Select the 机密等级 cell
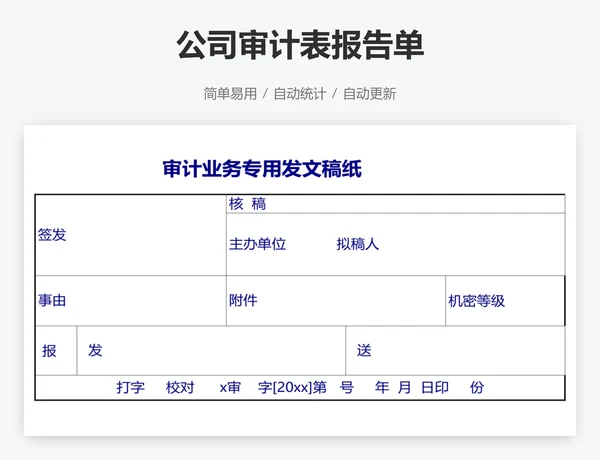This screenshot has height=460, width=600. (505, 301)
